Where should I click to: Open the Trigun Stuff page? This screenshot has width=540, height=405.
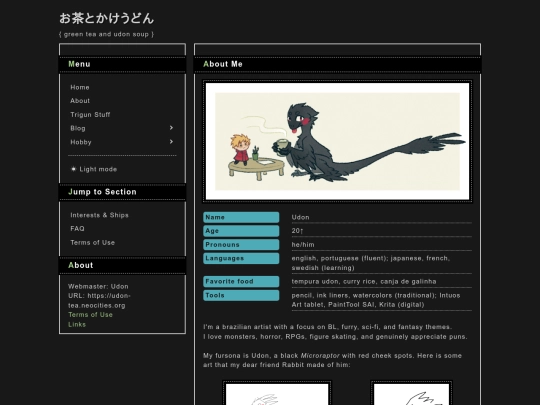point(90,115)
